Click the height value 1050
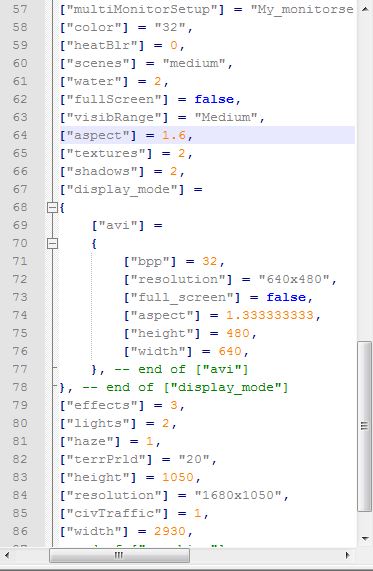The image size is (373, 571). 178,477
